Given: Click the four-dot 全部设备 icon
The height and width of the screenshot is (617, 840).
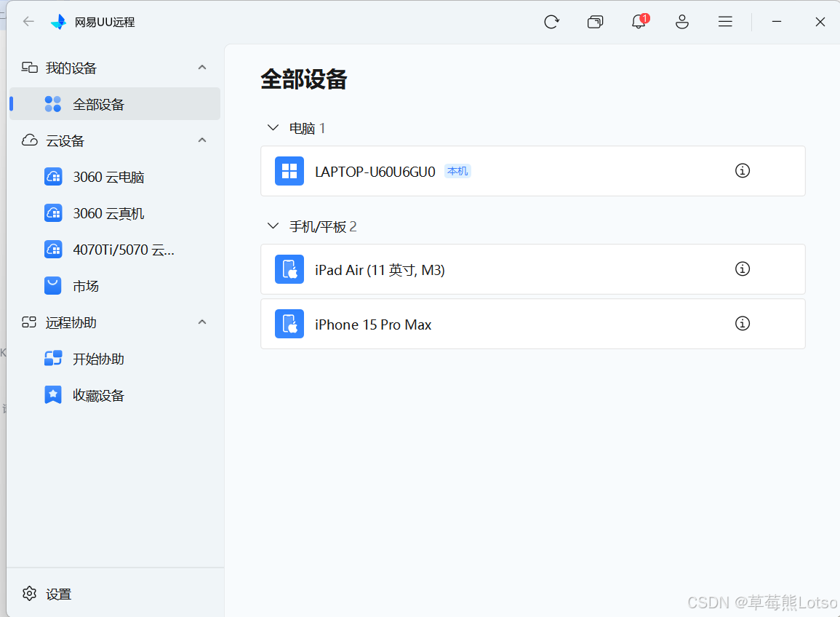Looking at the screenshot, I should [x=53, y=104].
